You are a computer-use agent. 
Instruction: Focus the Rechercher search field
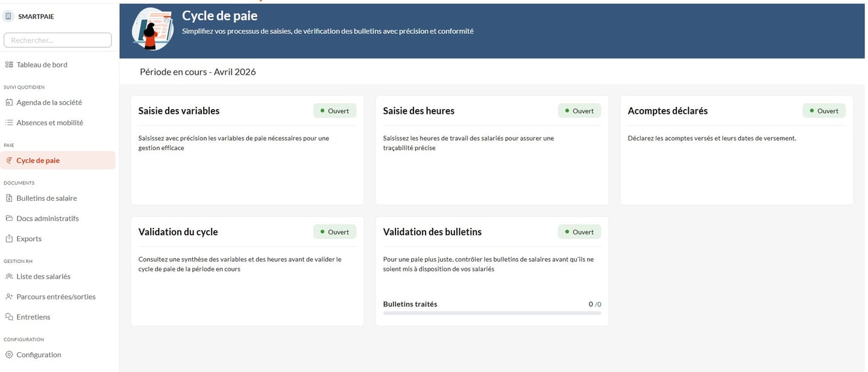click(58, 40)
